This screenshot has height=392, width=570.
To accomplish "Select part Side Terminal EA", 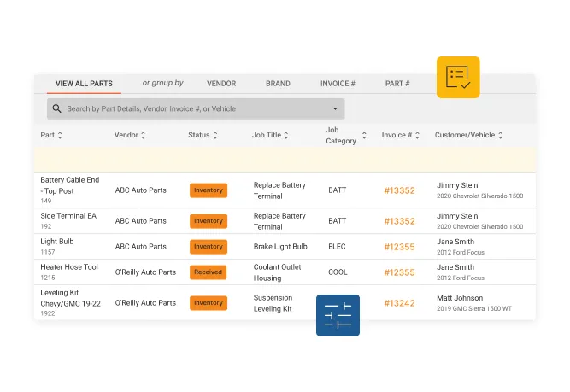I will 68,216.
